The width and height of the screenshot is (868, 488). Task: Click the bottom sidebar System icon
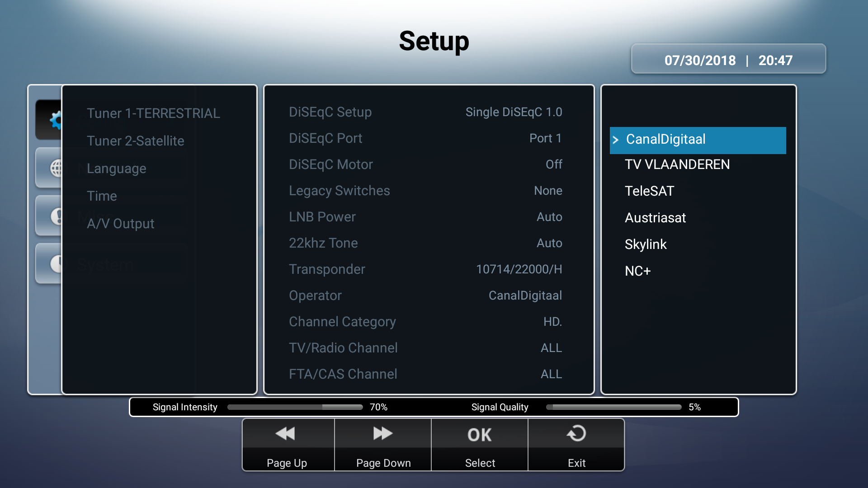click(x=55, y=264)
